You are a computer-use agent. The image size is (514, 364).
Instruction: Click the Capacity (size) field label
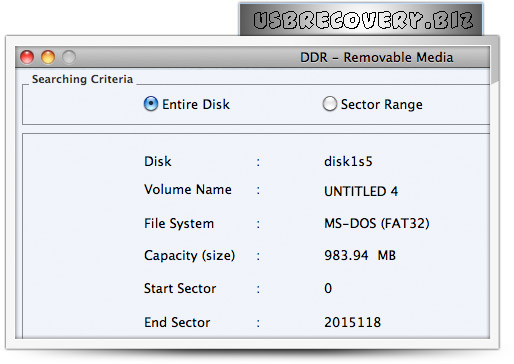tap(189, 256)
